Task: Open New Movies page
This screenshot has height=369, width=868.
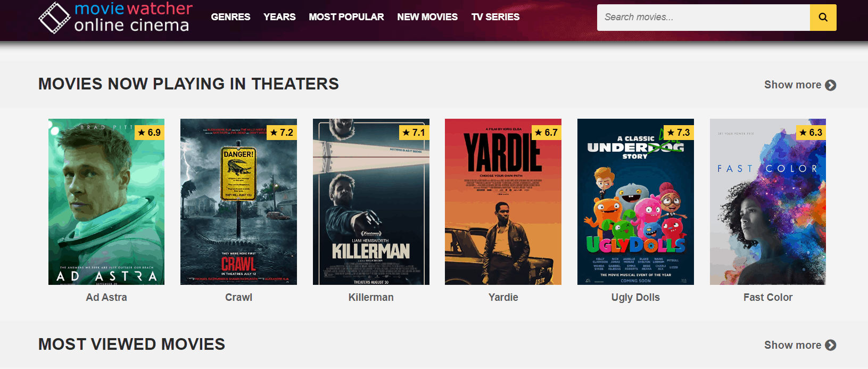Action: point(427,17)
